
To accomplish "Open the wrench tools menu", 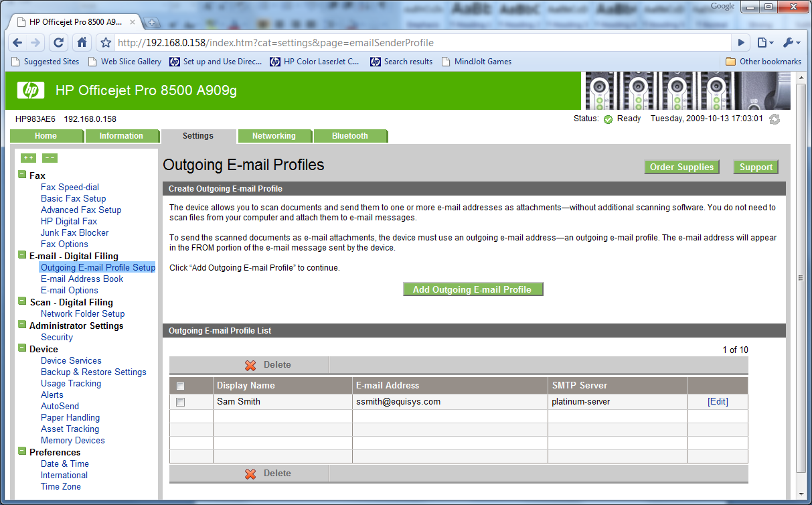I will (791, 43).
